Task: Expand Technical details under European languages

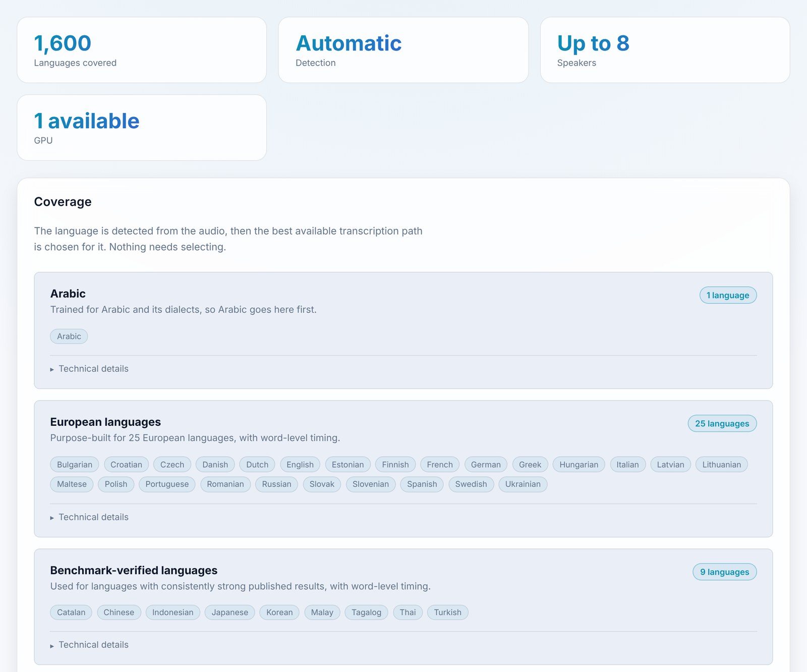Action: click(x=89, y=517)
